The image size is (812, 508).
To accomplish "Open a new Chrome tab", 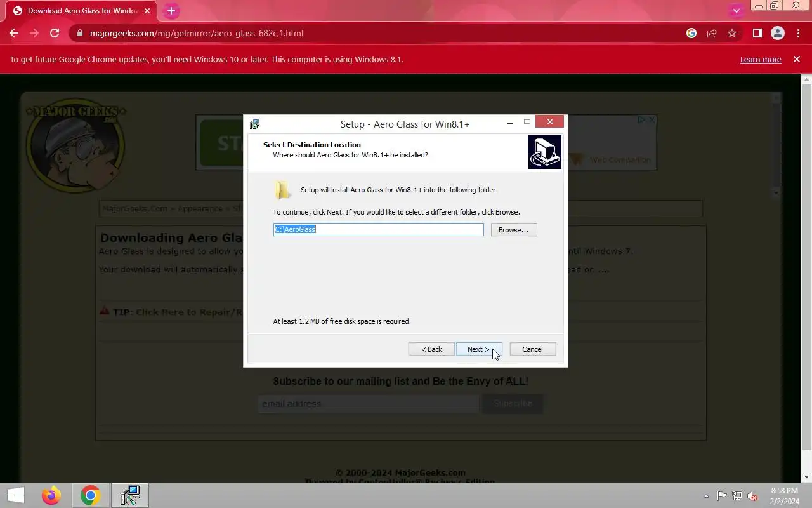I will point(171,11).
